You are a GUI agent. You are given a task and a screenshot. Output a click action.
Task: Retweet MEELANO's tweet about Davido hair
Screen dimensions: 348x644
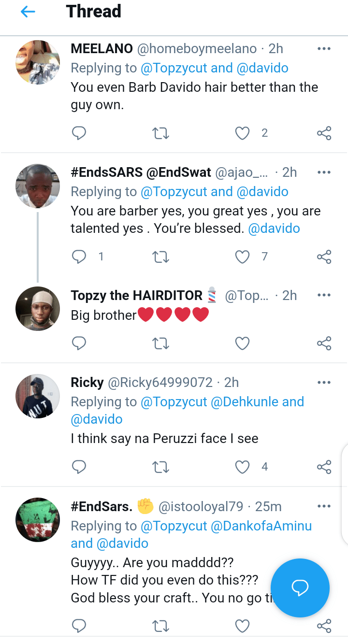point(160,133)
